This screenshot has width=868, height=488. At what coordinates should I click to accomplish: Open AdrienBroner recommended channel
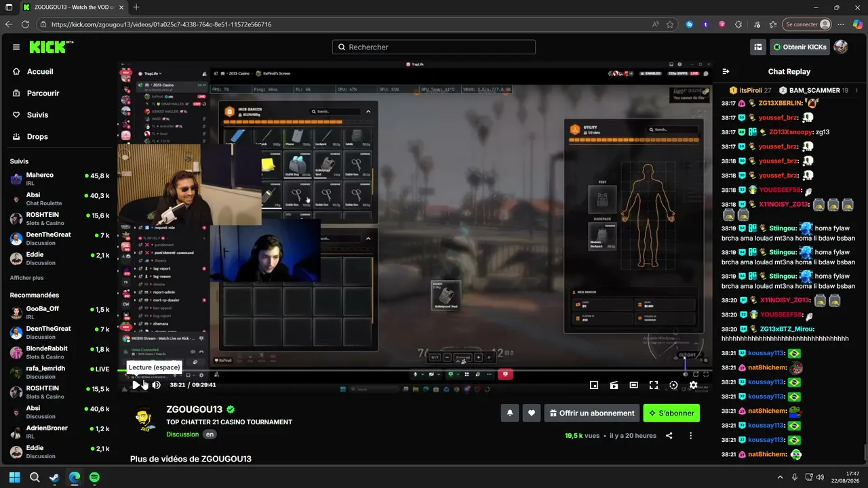coord(60,432)
